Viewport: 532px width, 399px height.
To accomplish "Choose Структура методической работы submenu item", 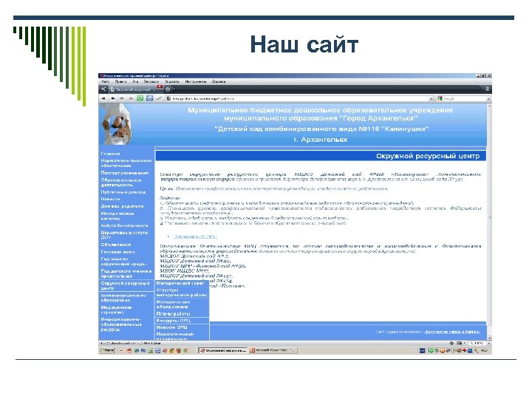I will pos(182,293).
